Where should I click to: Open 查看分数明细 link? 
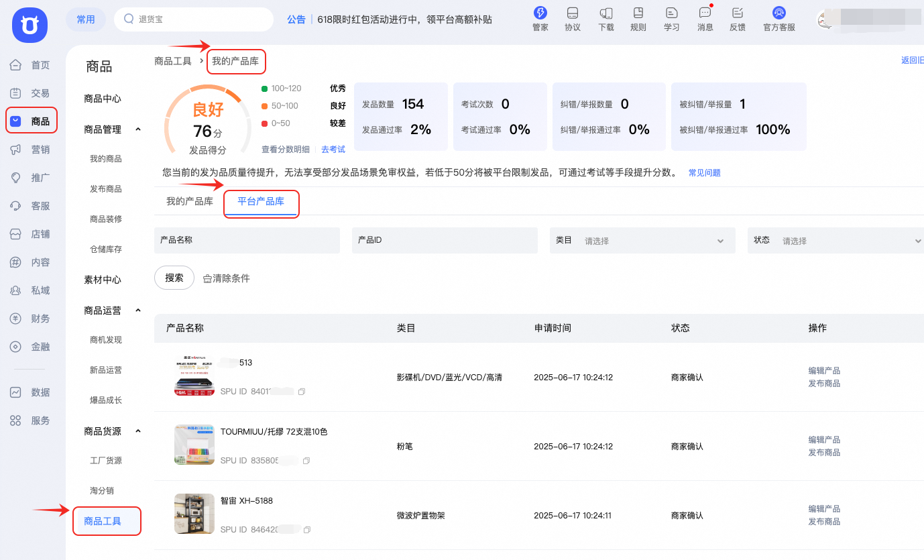286,150
